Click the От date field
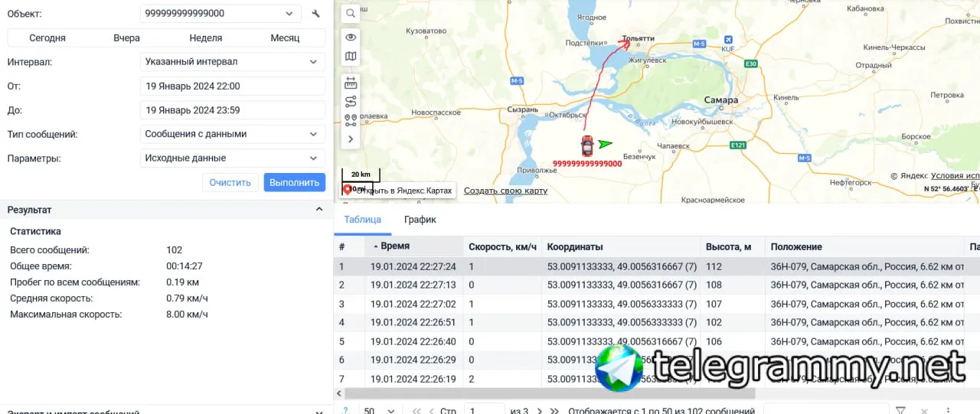The image size is (980, 414). point(233,86)
